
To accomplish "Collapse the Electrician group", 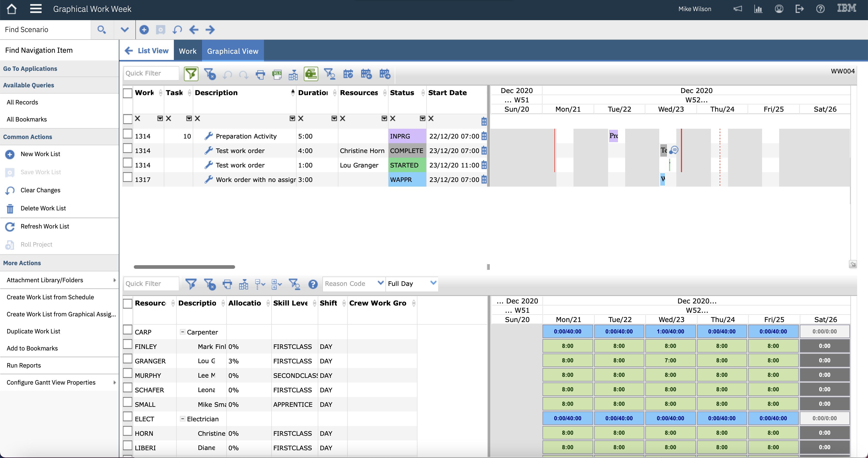I will pyautogui.click(x=182, y=419).
